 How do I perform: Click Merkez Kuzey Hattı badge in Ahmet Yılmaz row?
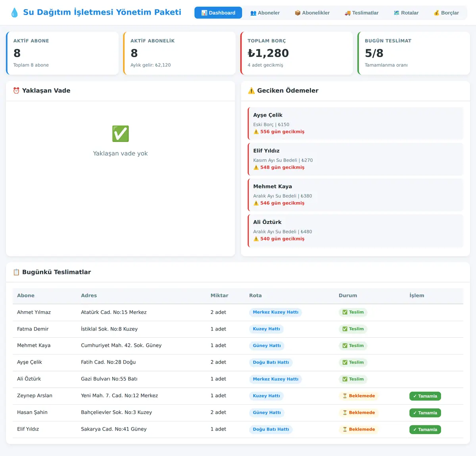click(276, 312)
